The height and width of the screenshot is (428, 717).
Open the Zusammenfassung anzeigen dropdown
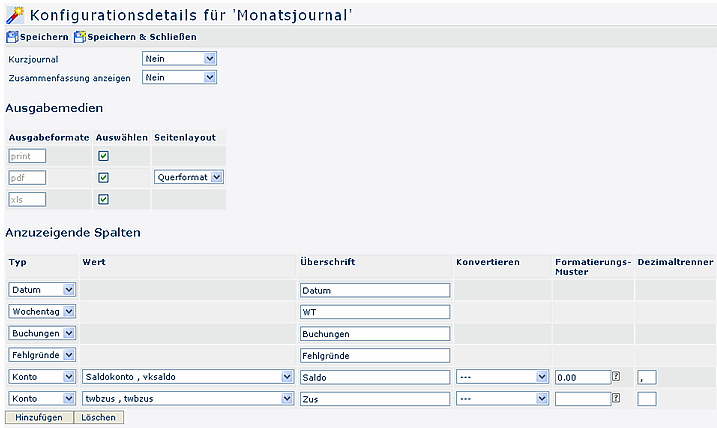coord(179,77)
